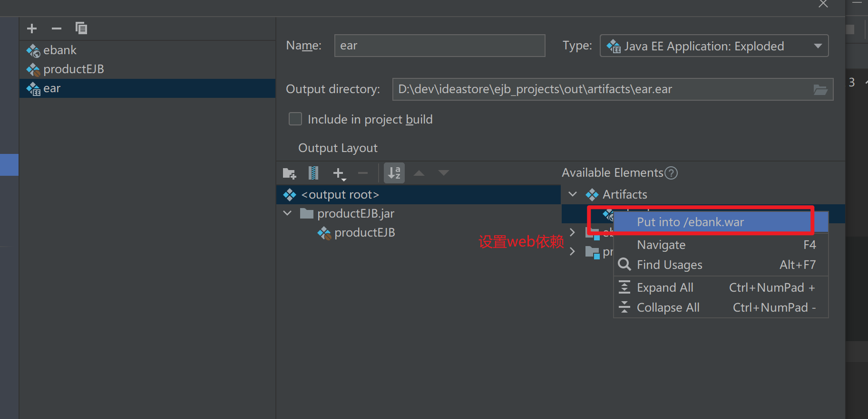
Task: Choose Put into /ebank.war
Action: coord(721,222)
